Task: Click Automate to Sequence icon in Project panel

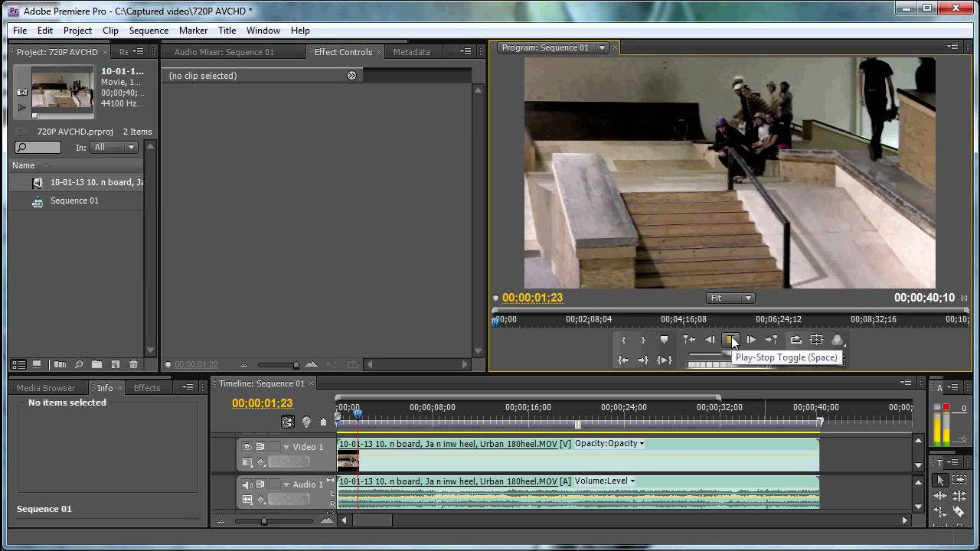Action: click(x=60, y=364)
